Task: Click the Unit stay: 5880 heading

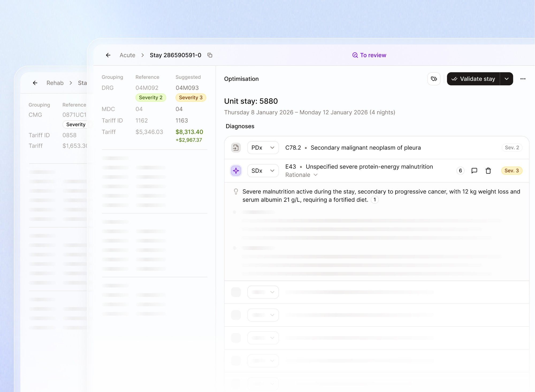Action: pyautogui.click(x=251, y=101)
